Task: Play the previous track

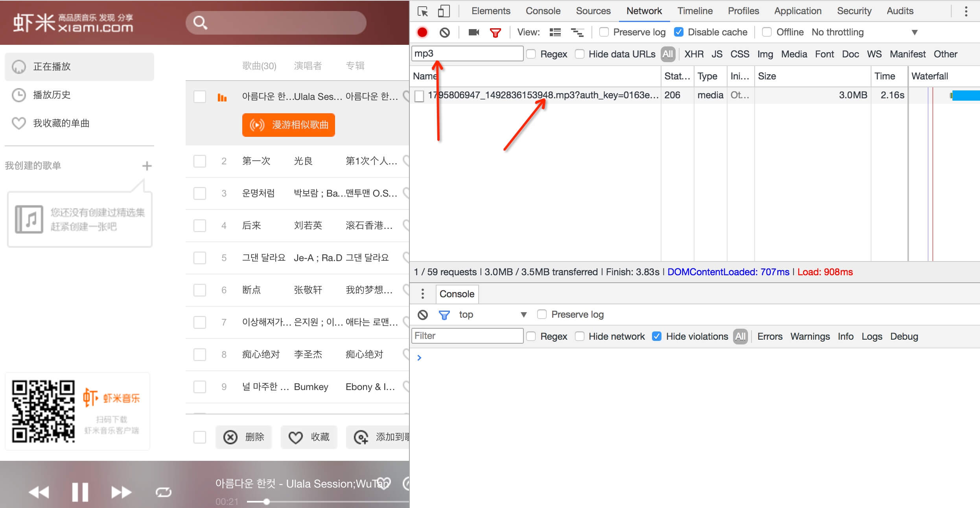Action: (x=39, y=492)
